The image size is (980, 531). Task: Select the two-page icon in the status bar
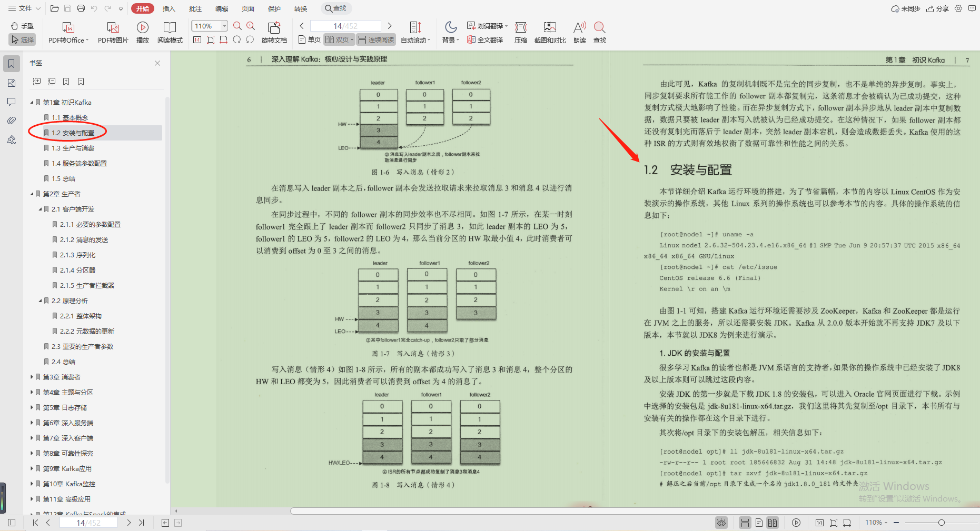(x=773, y=523)
